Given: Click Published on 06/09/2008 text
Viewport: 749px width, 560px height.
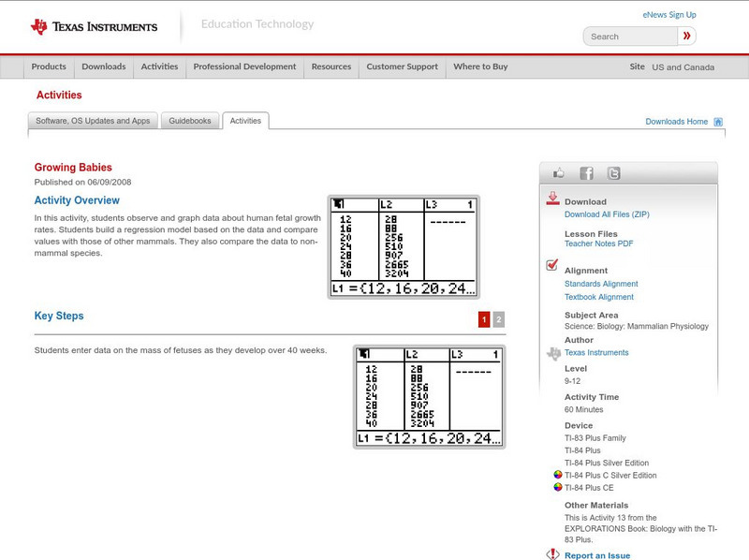Looking at the screenshot, I should 82,182.
